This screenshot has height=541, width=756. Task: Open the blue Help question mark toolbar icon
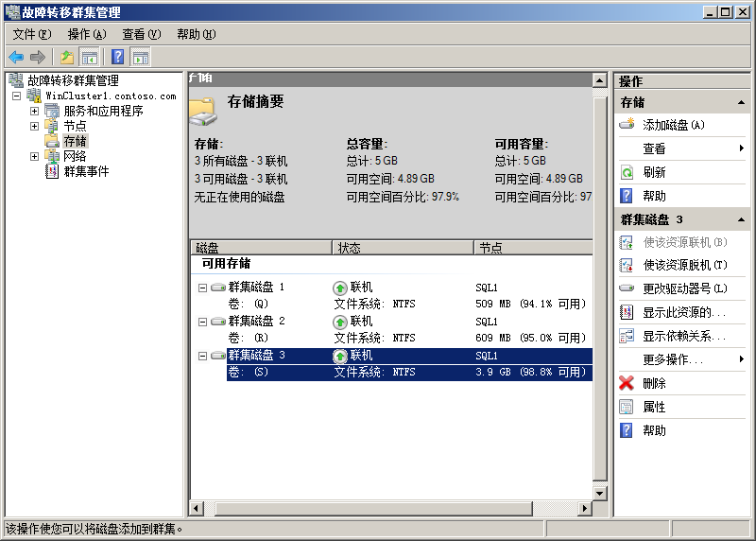pos(117,57)
